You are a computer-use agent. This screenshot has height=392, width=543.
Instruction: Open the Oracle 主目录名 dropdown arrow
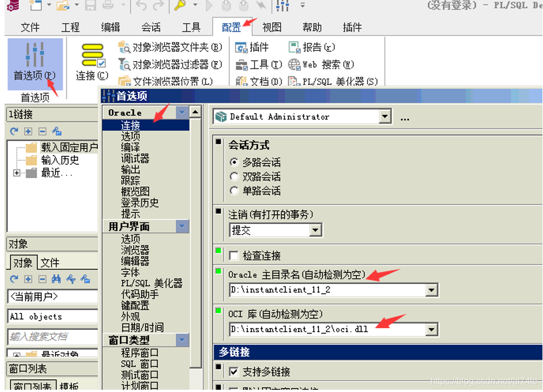pyautogui.click(x=432, y=290)
